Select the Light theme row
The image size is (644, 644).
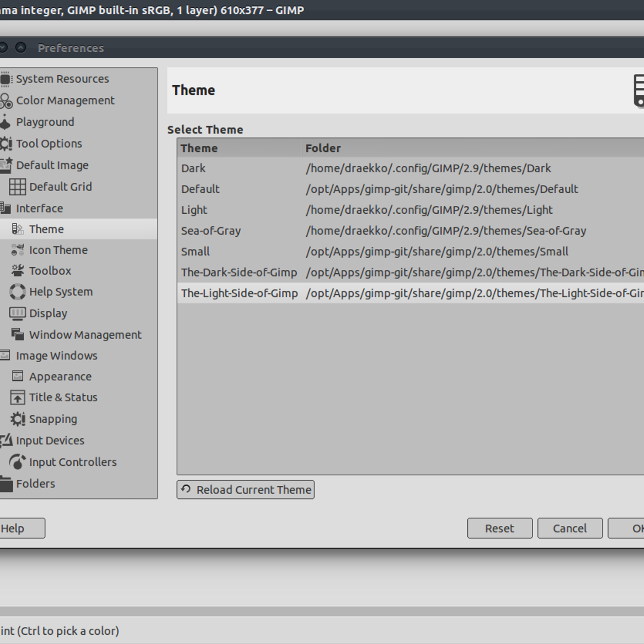tap(411, 210)
